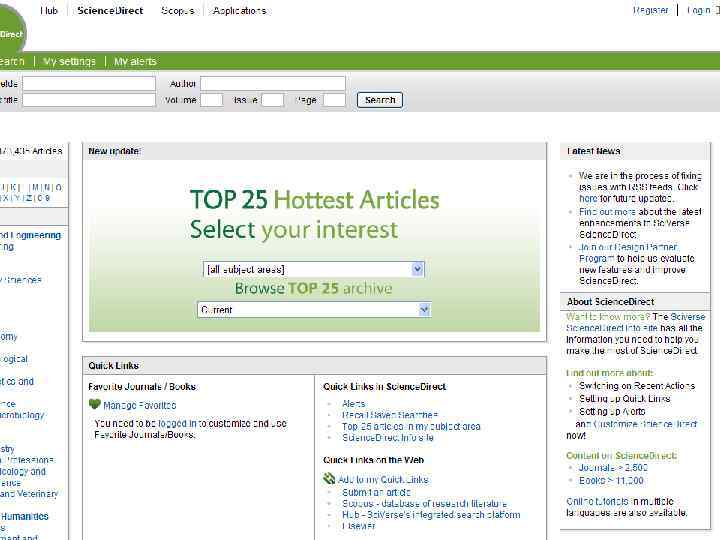Click Customize ScienceDirect link
Image resolution: width=720 pixels, height=540 pixels.
click(x=645, y=424)
